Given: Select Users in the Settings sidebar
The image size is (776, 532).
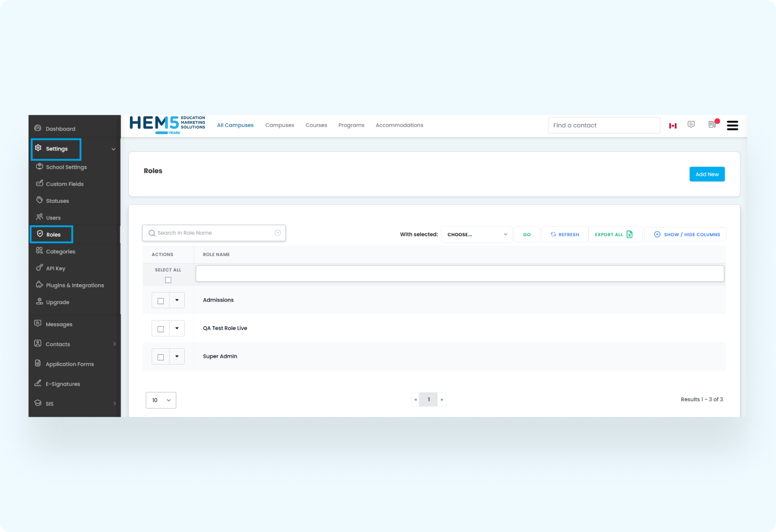Looking at the screenshot, I should point(53,218).
